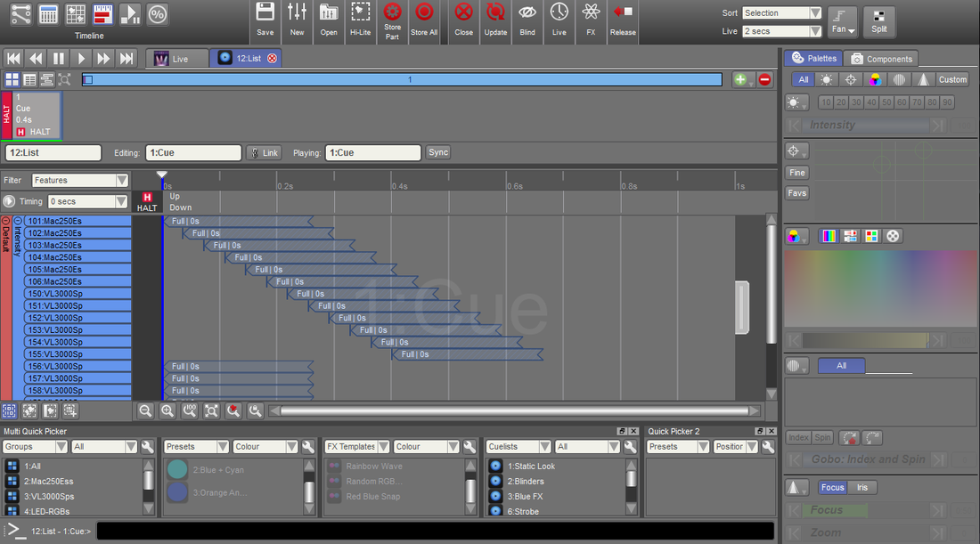The image size is (980, 544).
Task: Click the Editing 1:Cue field
Action: pyautogui.click(x=193, y=152)
